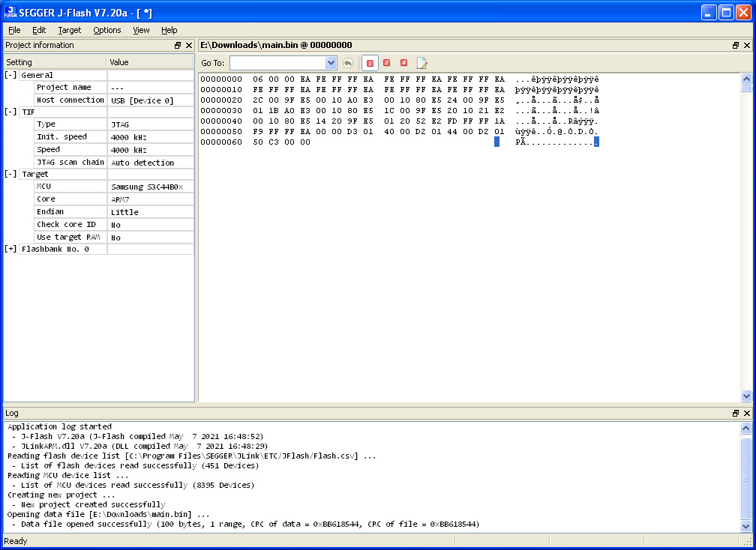Open the View menu
The image size is (756, 550).
[x=141, y=30]
